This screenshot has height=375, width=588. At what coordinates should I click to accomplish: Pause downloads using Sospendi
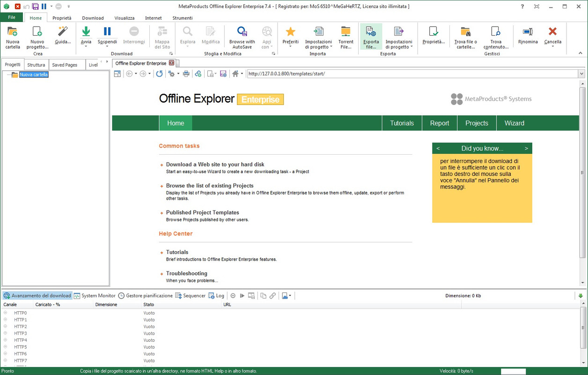107,37
